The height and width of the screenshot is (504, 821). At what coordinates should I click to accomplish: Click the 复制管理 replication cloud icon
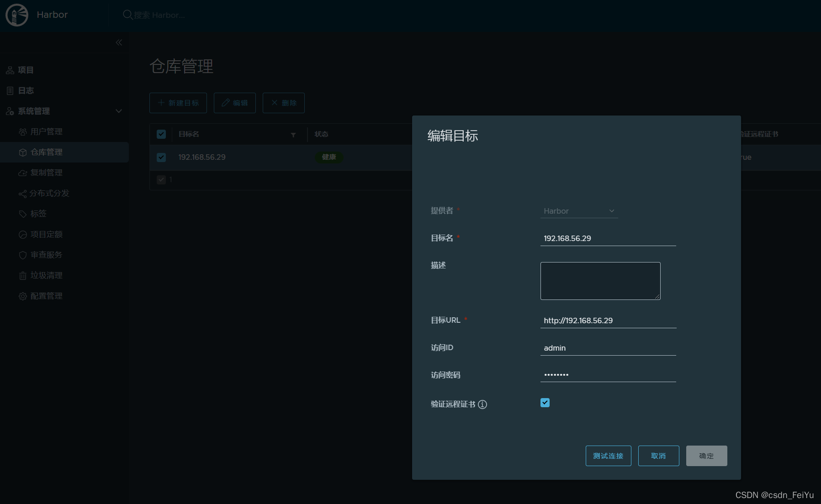click(x=23, y=173)
